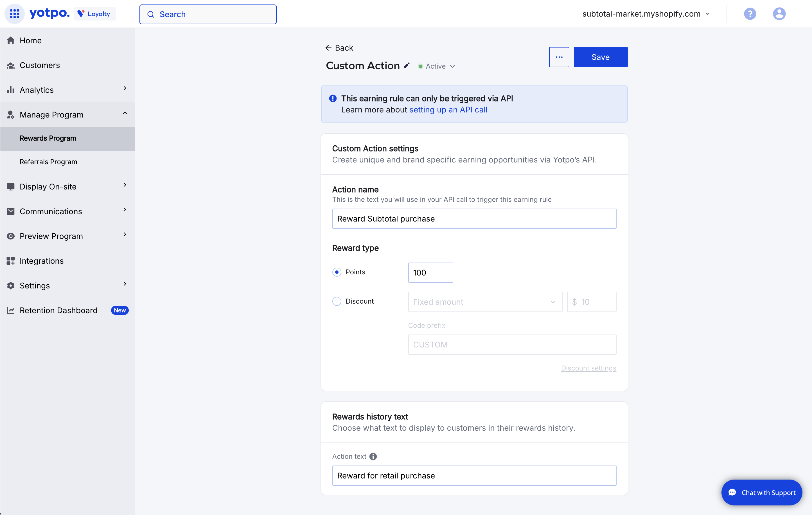Open the user account avatar icon
The image size is (812, 515).
[779, 14]
